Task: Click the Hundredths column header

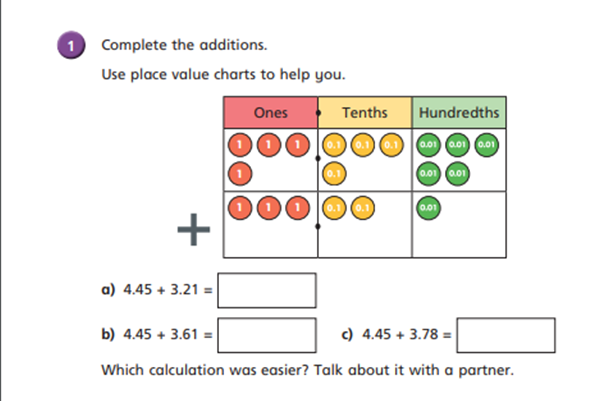Action: [459, 112]
